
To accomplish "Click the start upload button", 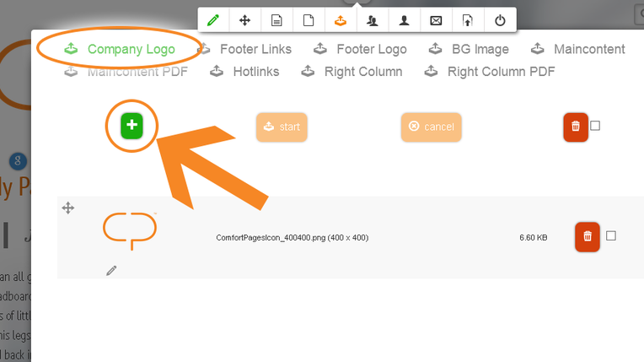I will pyautogui.click(x=282, y=127).
